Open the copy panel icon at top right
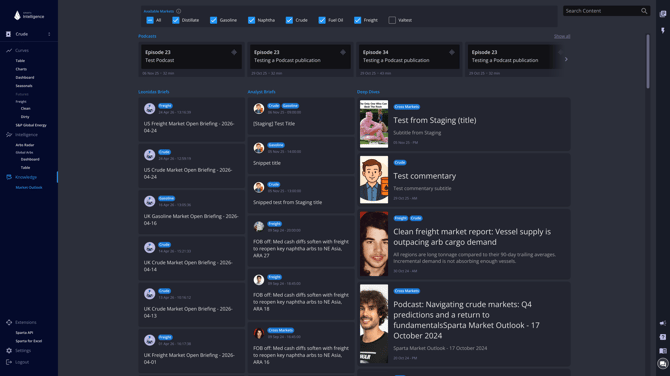Image resolution: width=670 pixels, height=376 pixels. pyautogui.click(x=663, y=14)
